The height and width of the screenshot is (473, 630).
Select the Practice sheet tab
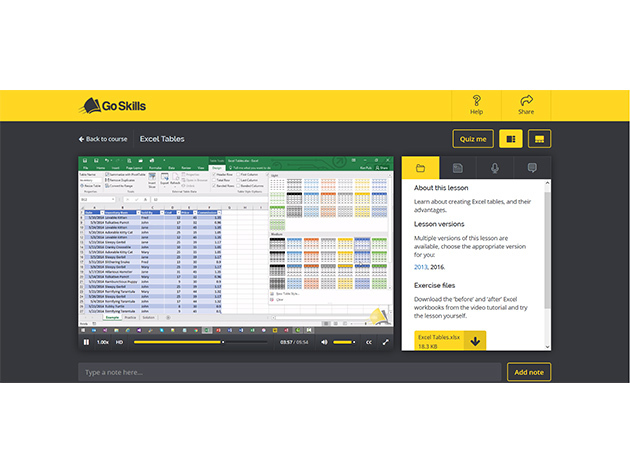pos(130,317)
